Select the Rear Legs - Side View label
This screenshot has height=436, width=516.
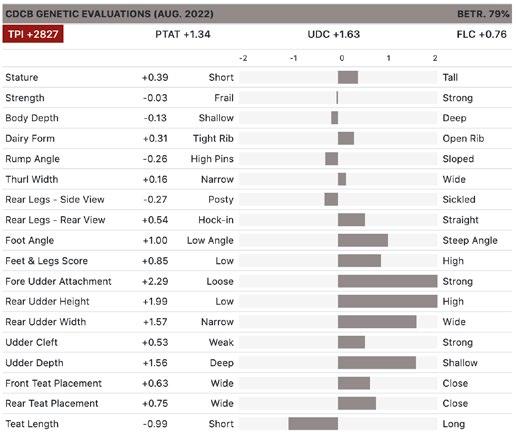[x=55, y=199]
